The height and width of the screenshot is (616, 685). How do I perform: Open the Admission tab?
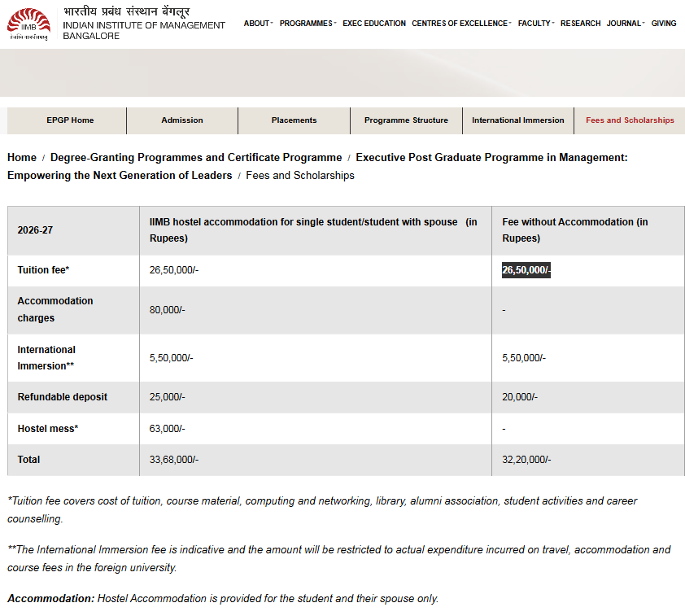click(182, 120)
